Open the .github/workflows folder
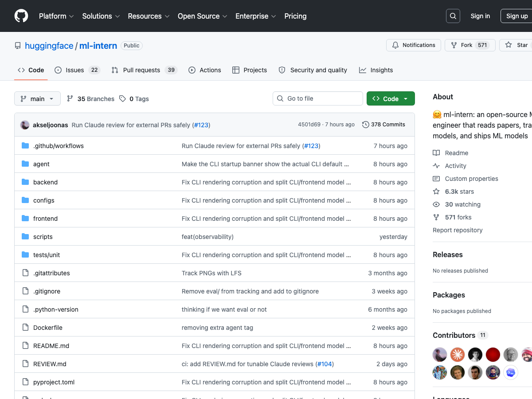 click(x=58, y=146)
